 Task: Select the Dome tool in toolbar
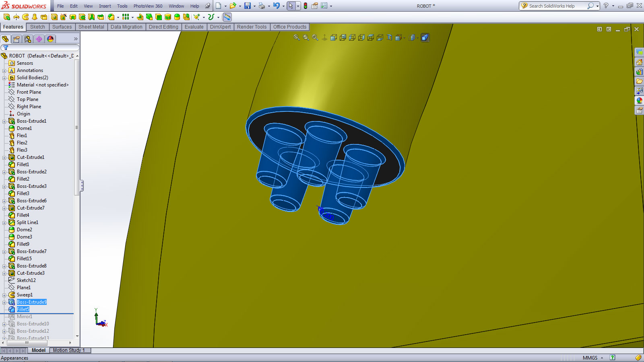pyautogui.click(x=177, y=17)
